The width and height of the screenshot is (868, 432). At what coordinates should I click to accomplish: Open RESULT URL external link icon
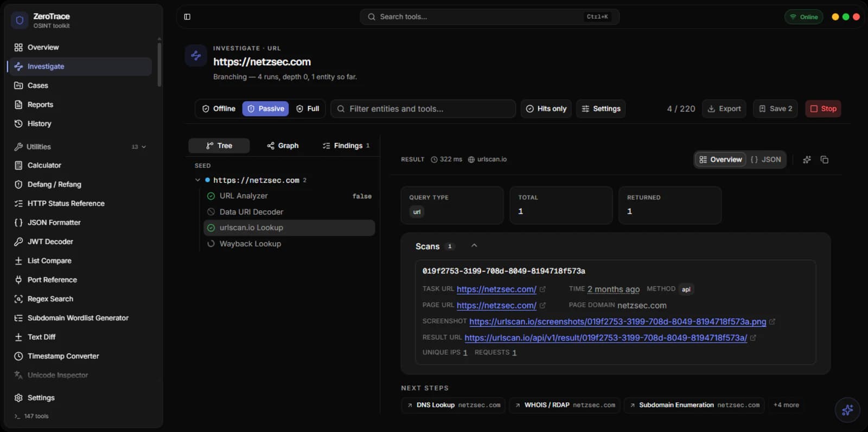click(x=753, y=338)
